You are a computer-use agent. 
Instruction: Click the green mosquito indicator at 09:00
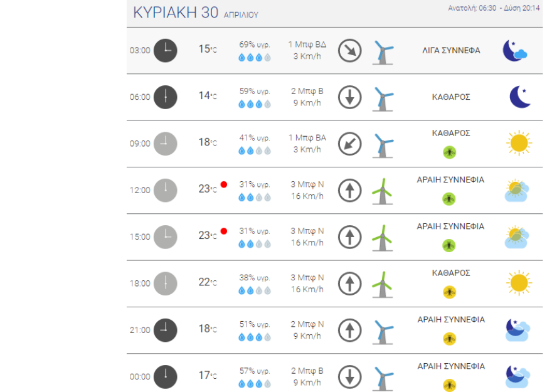pos(449,152)
